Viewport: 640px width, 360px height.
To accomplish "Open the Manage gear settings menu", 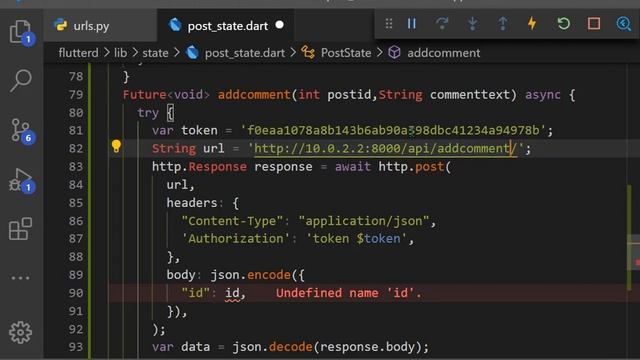I will click(20, 332).
